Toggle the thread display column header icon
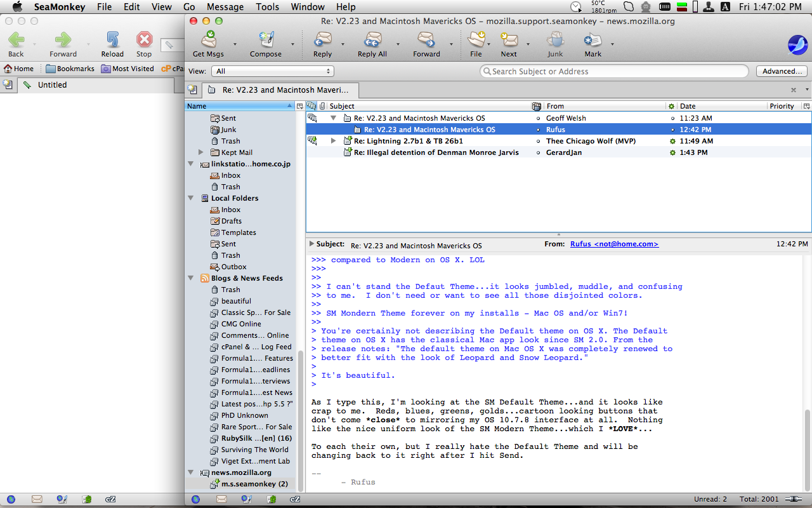The height and width of the screenshot is (508, 812). 311,106
